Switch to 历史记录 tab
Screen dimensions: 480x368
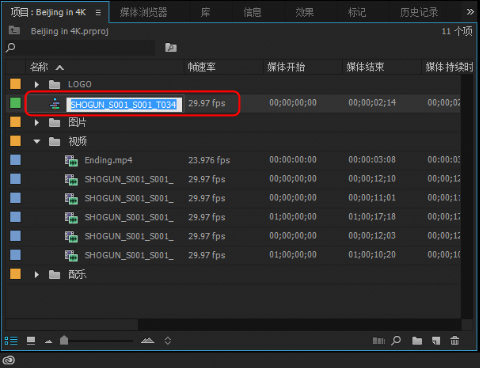point(419,13)
